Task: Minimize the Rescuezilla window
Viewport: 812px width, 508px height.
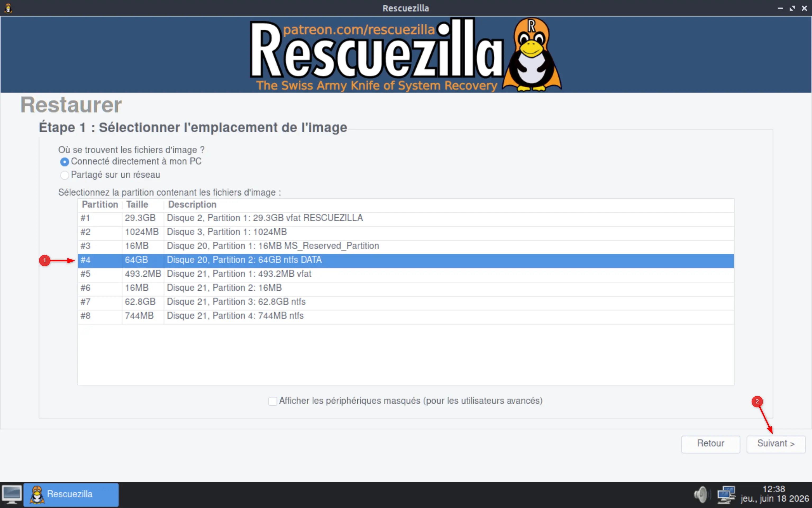Action: click(780, 8)
